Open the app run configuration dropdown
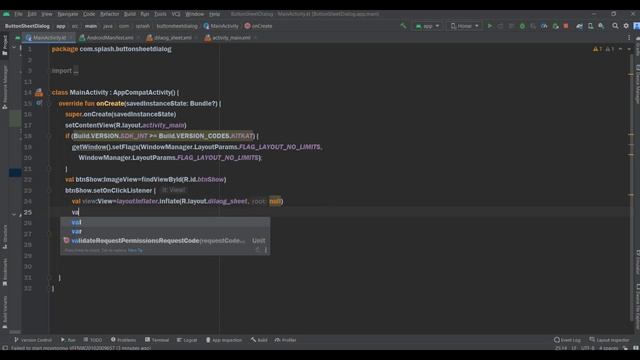The width and height of the screenshot is (640, 360). pos(427,26)
